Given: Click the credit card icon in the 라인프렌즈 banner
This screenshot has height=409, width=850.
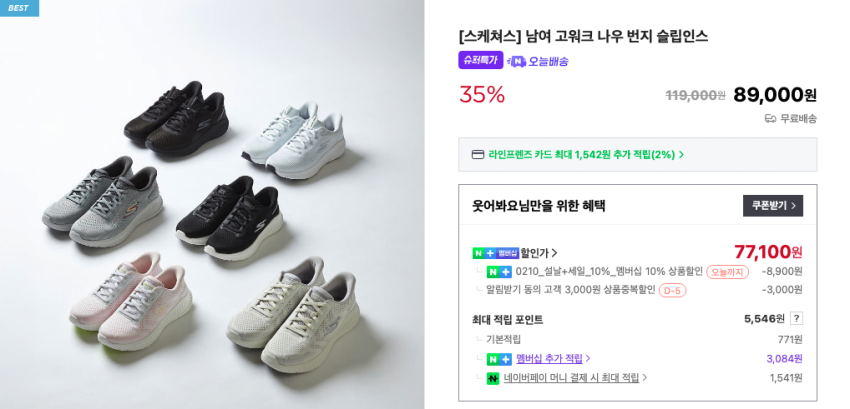Looking at the screenshot, I should [x=478, y=155].
